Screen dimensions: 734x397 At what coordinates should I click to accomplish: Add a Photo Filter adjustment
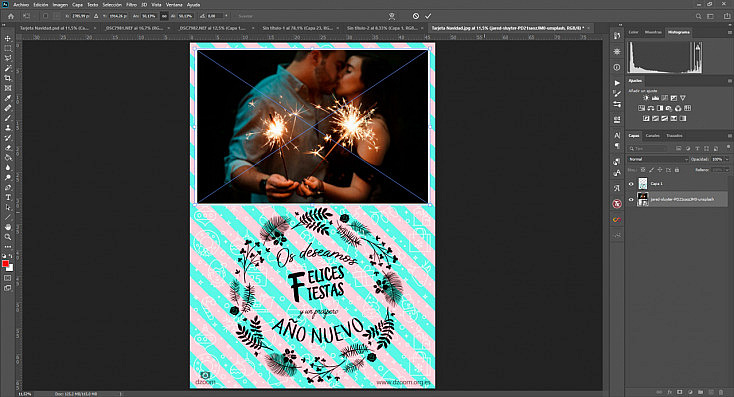coord(669,108)
